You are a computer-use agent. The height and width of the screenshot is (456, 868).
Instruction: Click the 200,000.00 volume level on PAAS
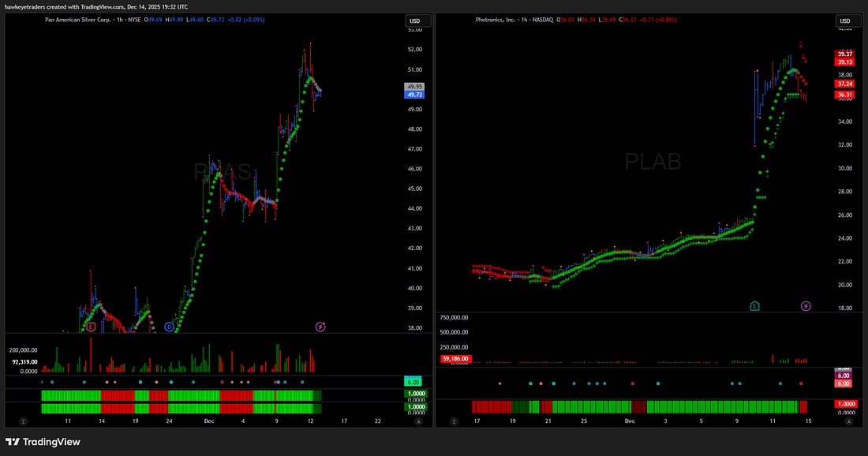click(x=23, y=350)
